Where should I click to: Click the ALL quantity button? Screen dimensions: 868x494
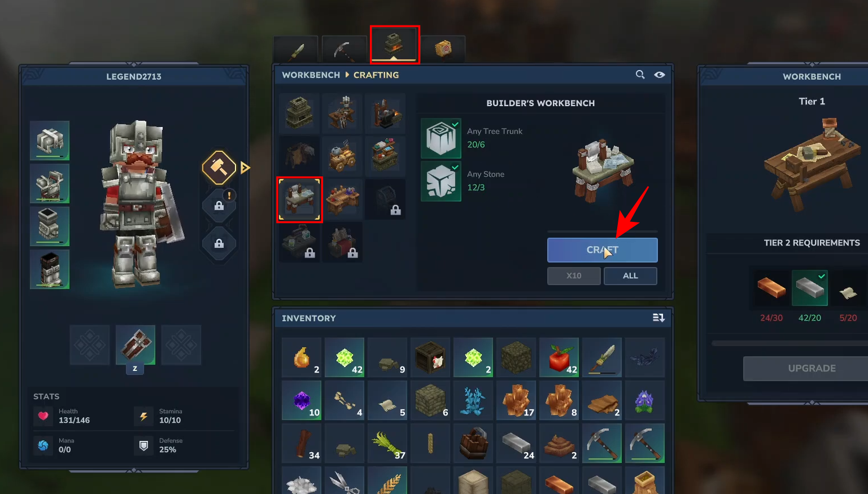tap(630, 276)
